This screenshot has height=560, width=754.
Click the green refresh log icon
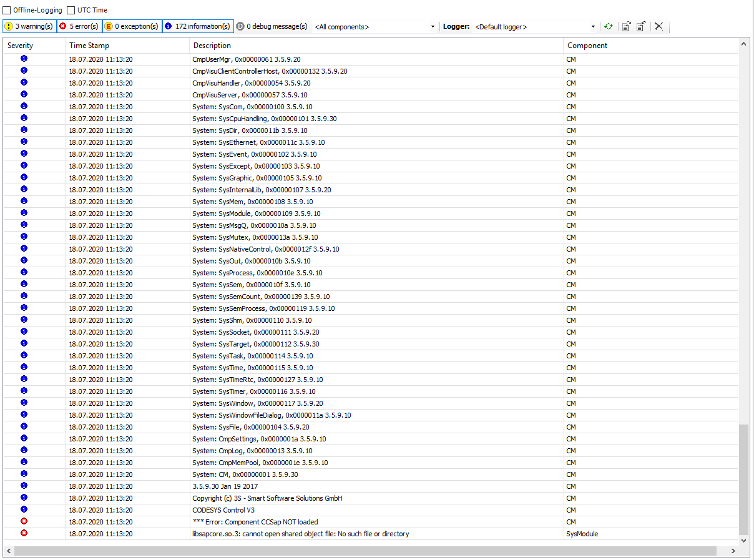(609, 27)
